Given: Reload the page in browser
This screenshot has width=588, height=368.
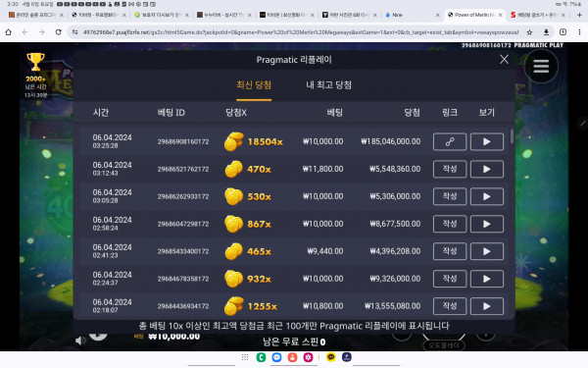Looking at the screenshot, I should (58, 32).
